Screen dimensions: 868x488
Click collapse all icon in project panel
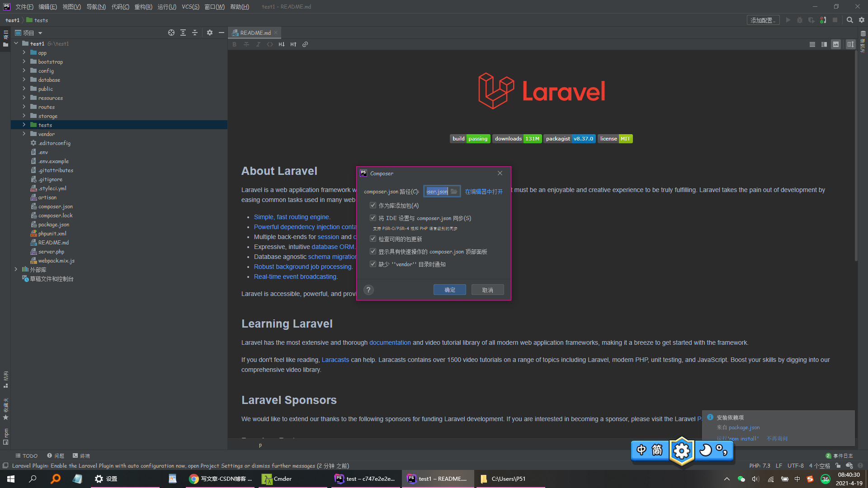(195, 33)
